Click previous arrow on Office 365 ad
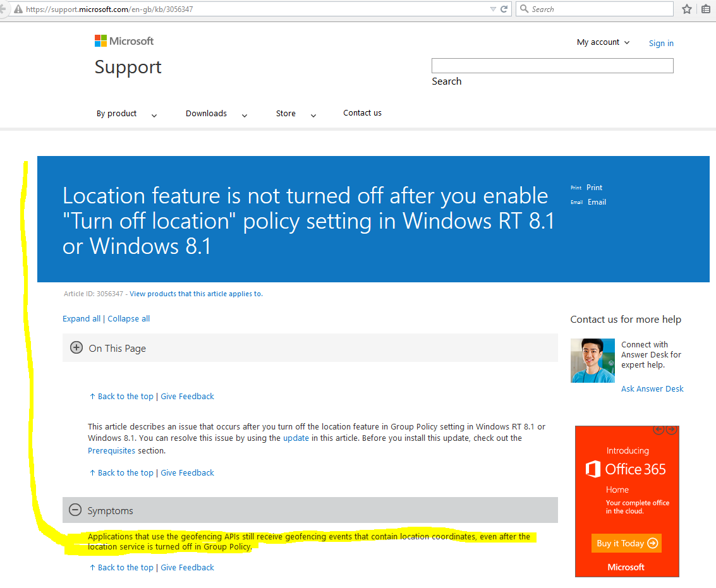Screen dimensions: 716x588 (x=658, y=429)
